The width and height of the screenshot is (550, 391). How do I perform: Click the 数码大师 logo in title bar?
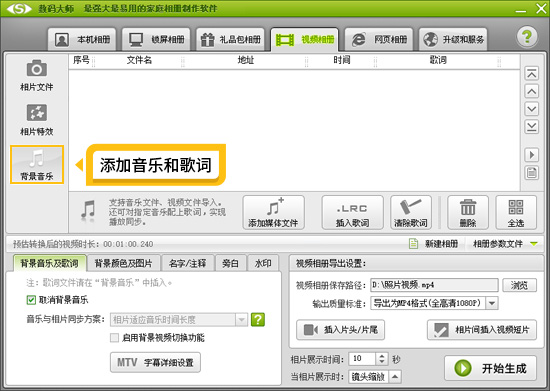click(19, 8)
